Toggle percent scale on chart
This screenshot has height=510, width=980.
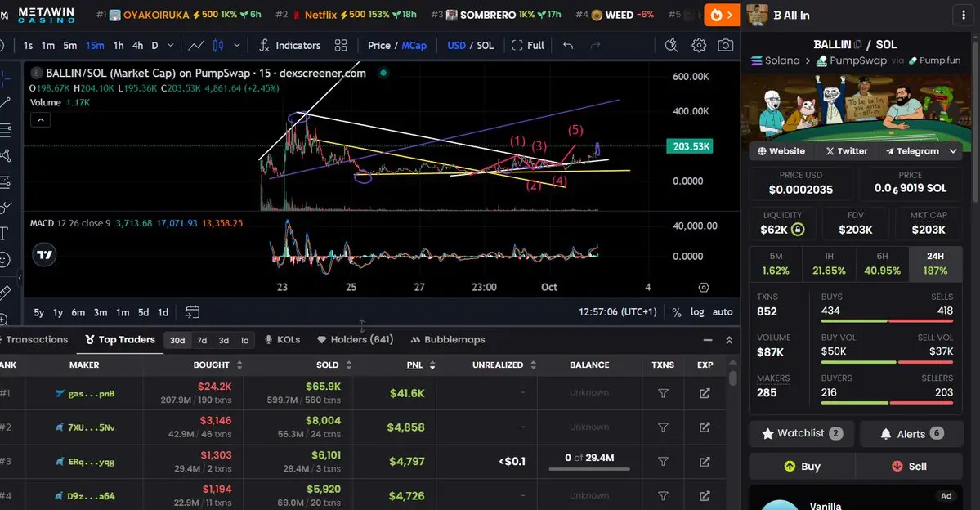(676, 312)
